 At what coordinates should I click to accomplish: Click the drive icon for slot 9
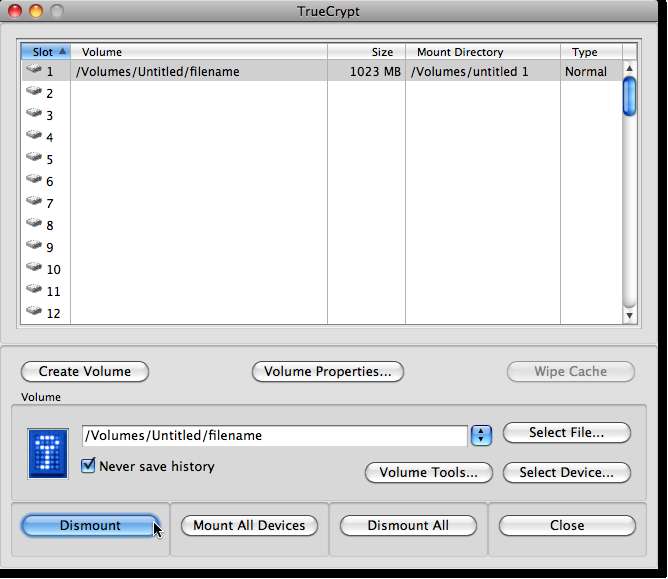(x=34, y=245)
